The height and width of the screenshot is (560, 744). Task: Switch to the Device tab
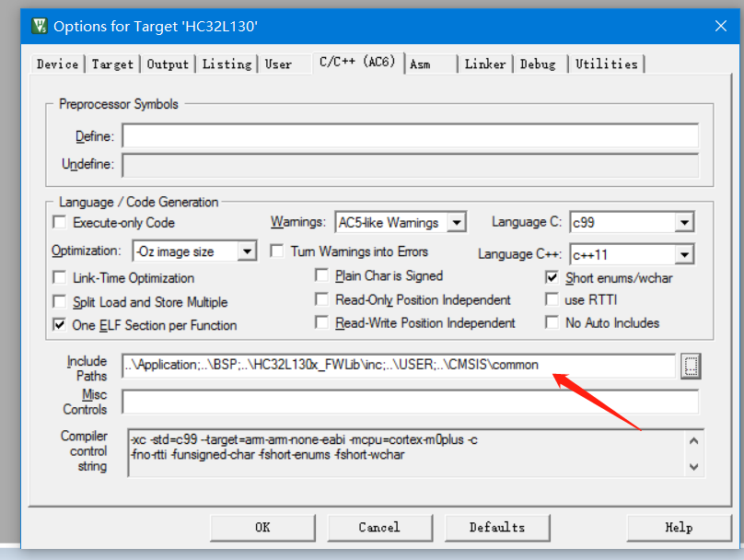pos(57,64)
